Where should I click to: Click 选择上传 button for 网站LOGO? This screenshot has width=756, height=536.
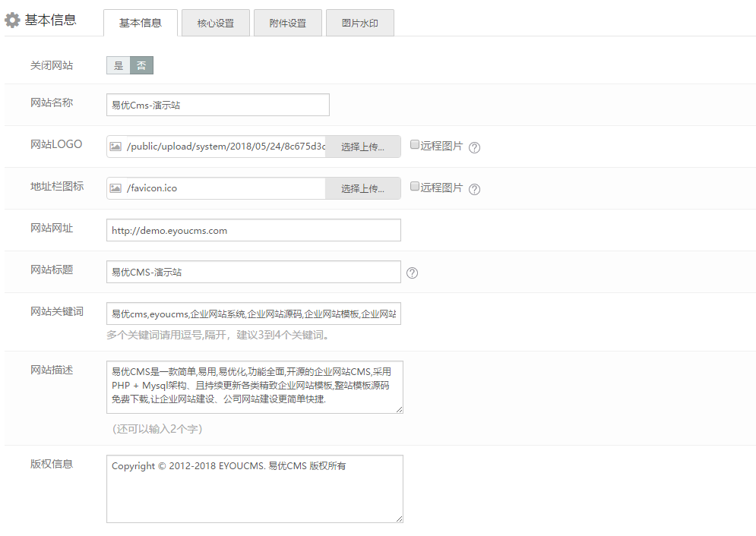(363, 147)
